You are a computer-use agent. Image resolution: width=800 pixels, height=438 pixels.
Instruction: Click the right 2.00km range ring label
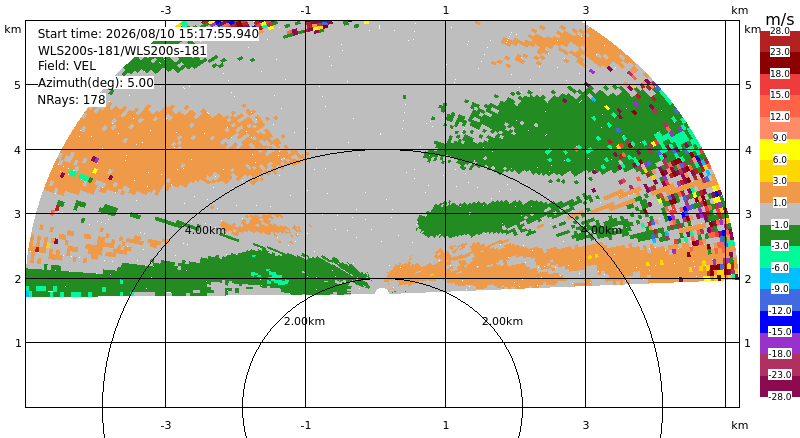pos(503,321)
